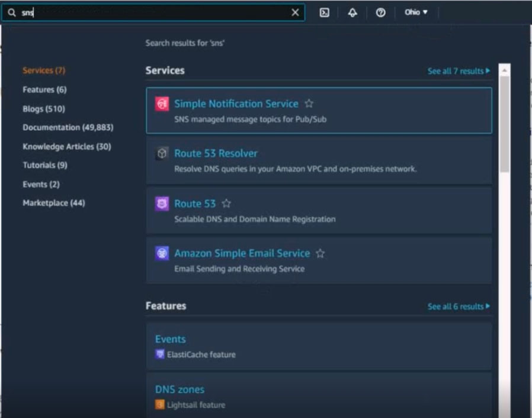
Task: Click inside the search field containing 'sns'
Action: (x=154, y=12)
